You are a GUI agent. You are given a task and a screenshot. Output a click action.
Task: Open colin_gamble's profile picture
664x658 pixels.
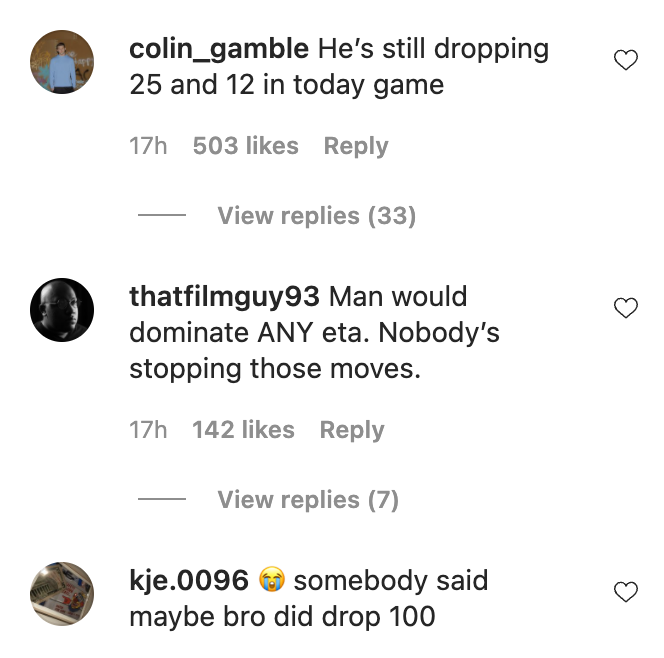click(x=62, y=61)
